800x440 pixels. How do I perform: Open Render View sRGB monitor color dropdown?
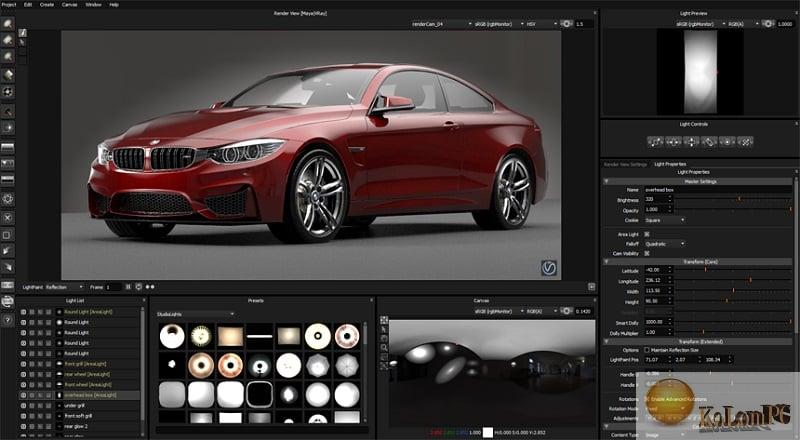[x=499, y=24]
